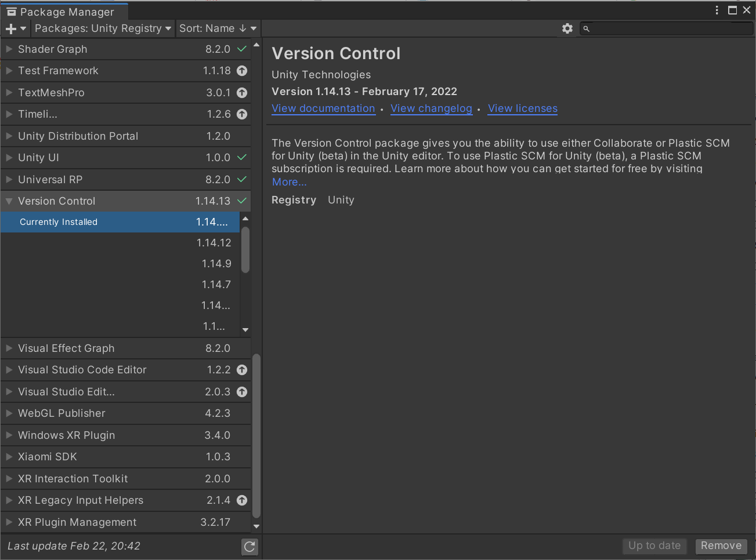Open the Packages: Unity Registry dropdown
The image size is (756, 560).
[103, 28]
